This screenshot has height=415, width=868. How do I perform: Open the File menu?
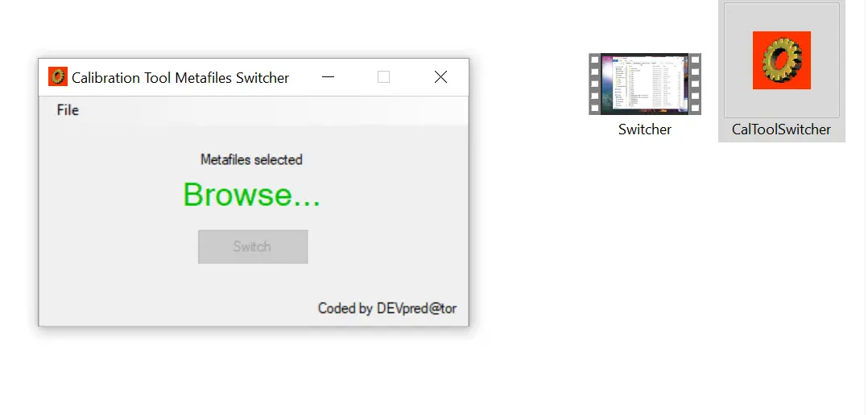68,110
